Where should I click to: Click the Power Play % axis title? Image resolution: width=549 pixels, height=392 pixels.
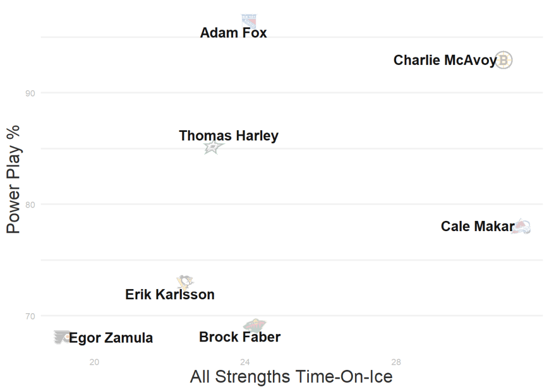(x=13, y=179)
